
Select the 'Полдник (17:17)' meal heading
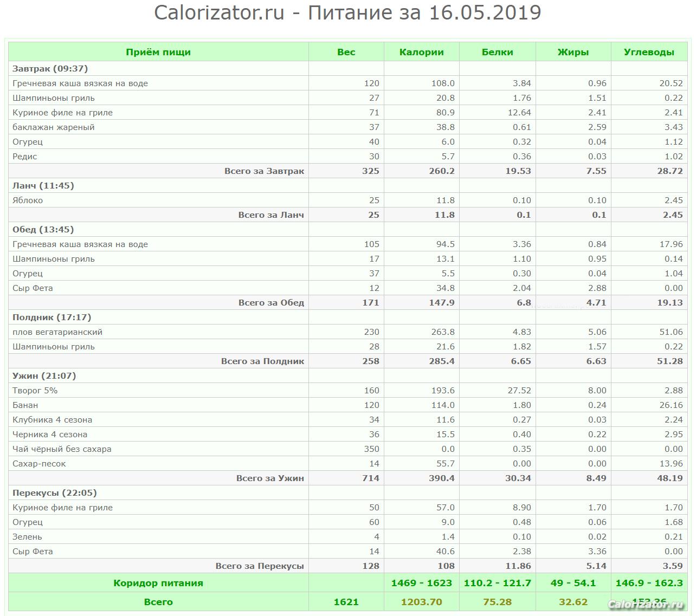pyautogui.click(x=51, y=317)
